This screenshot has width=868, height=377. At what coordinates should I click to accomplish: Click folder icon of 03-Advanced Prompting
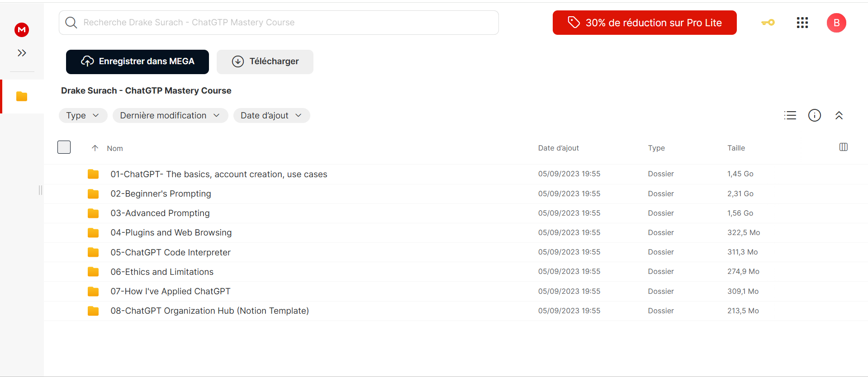pos(93,213)
